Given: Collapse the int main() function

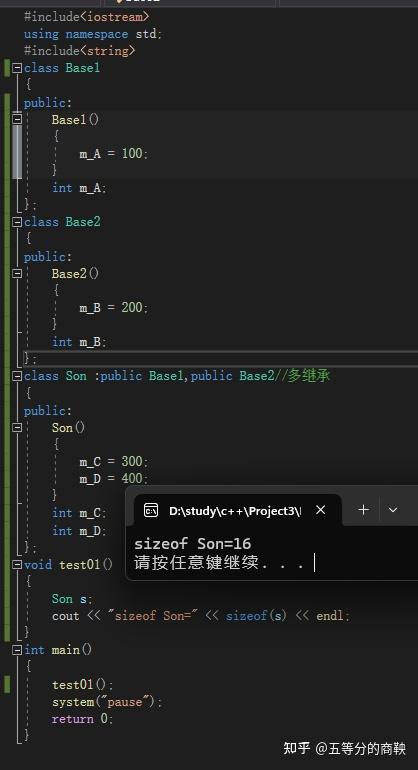Looking at the screenshot, I should [x=17, y=650].
